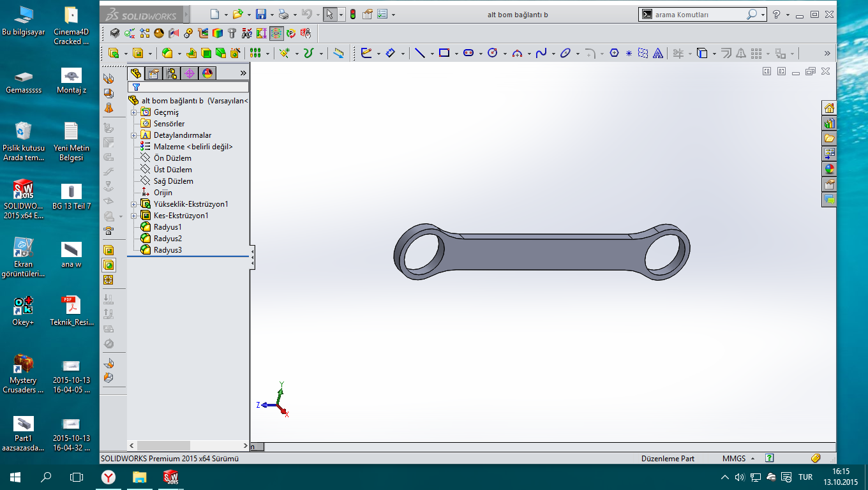Click the Print icon in the toolbar

pyautogui.click(x=284, y=14)
